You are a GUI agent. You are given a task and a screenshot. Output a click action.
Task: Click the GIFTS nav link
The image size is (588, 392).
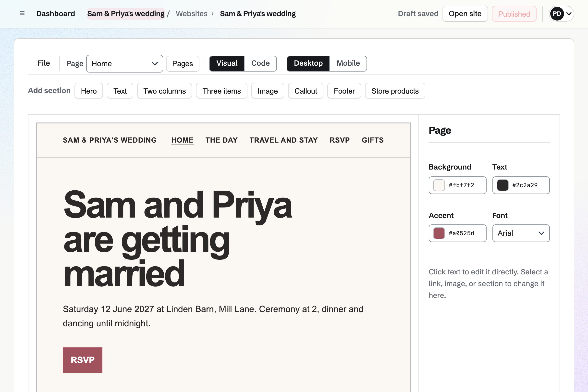[372, 140]
